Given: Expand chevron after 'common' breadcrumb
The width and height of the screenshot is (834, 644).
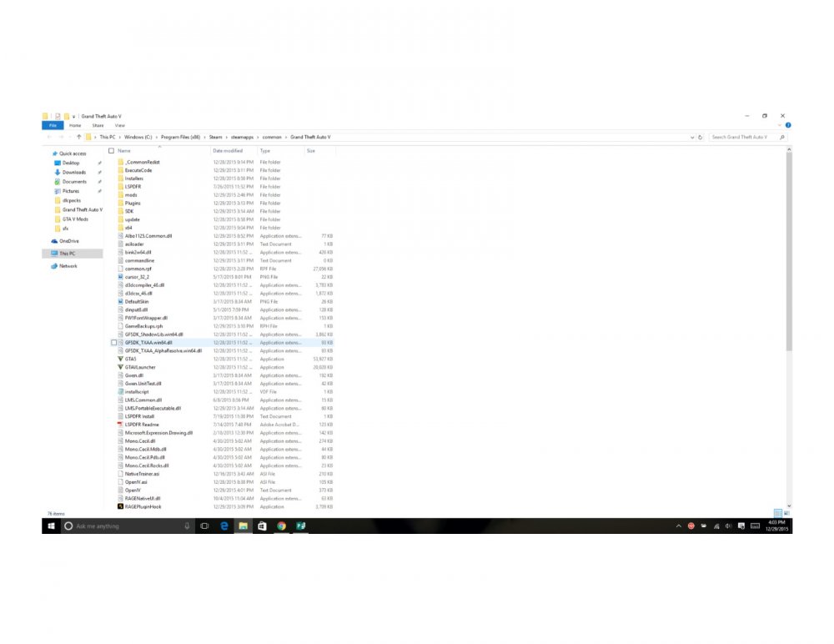Looking at the screenshot, I should pos(286,138).
